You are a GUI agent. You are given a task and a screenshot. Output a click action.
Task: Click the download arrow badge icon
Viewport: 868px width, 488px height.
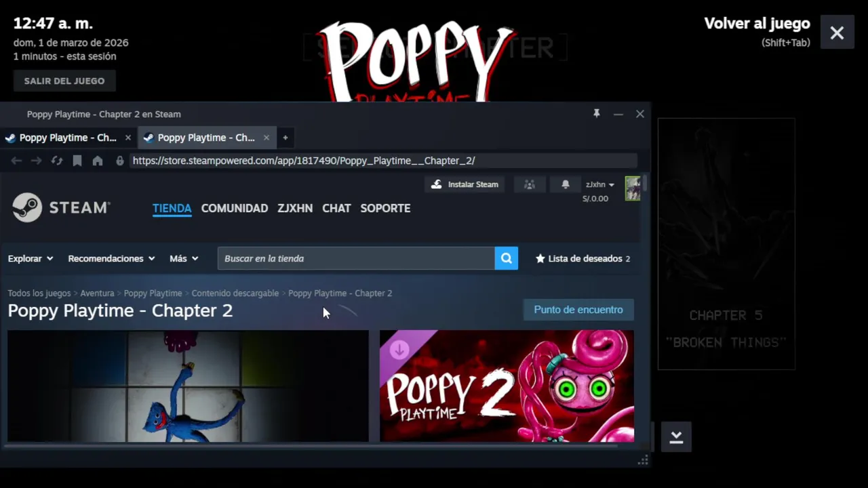point(399,350)
